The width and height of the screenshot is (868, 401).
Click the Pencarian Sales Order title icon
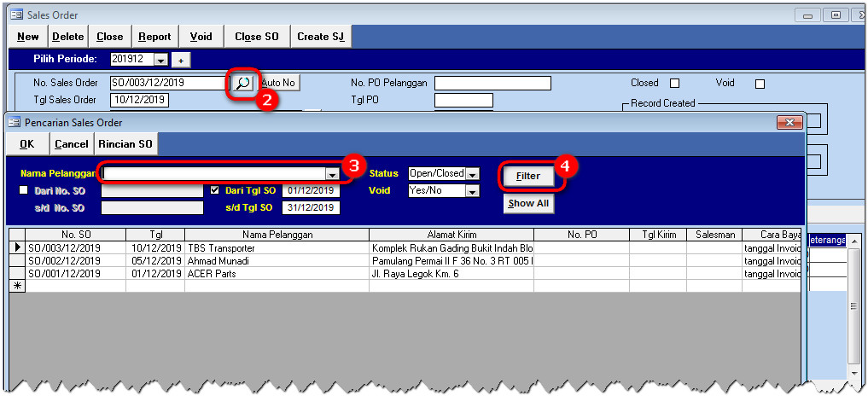[x=14, y=122]
